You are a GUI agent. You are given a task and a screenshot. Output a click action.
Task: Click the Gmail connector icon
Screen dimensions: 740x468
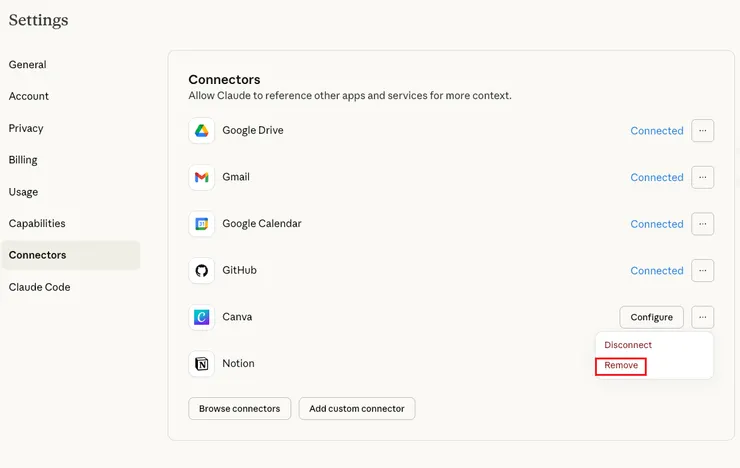(x=202, y=177)
